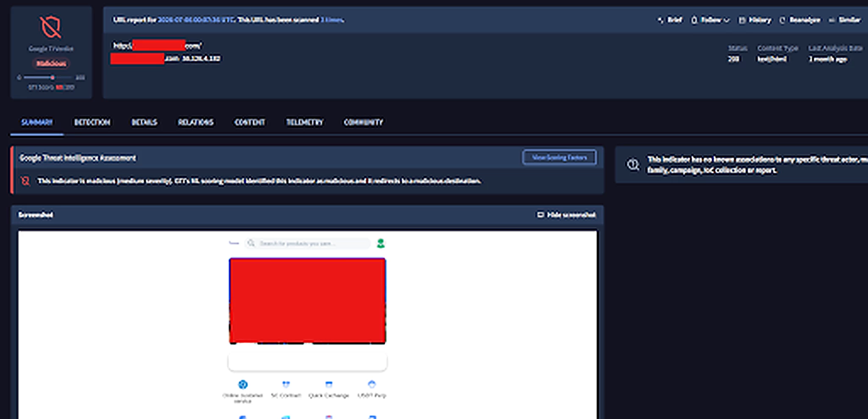Image resolution: width=868 pixels, height=419 pixels.
Task: Click the redacted banner image in preview
Action: pos(307,301)
